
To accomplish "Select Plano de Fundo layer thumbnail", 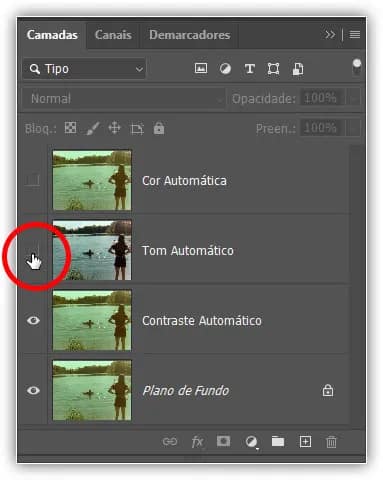I will click(92, 390).
